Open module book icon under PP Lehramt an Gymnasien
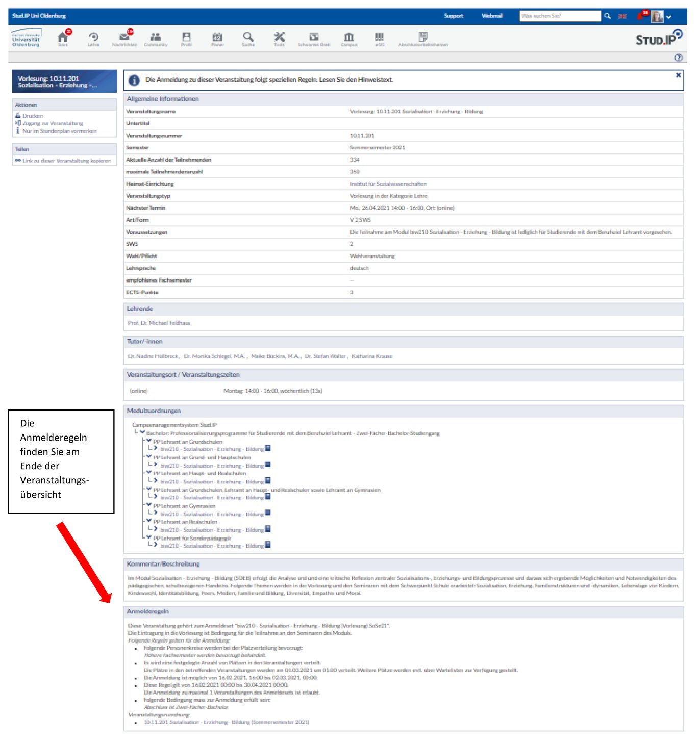This screenshot has height=743, width=700. (268, 513)
